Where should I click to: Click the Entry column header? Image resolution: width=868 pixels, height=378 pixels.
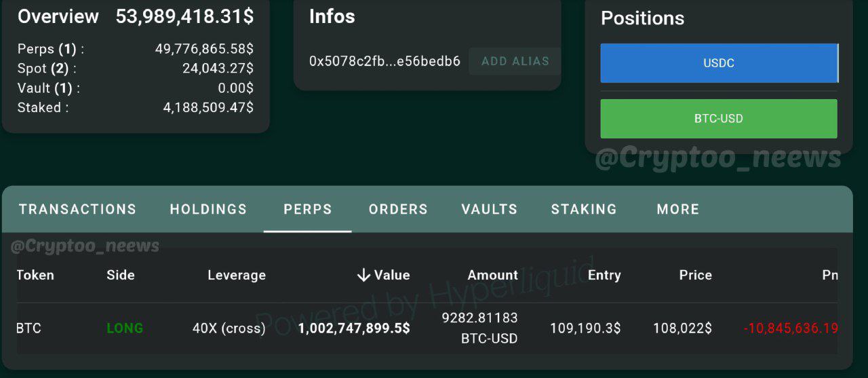pos(604,275)
